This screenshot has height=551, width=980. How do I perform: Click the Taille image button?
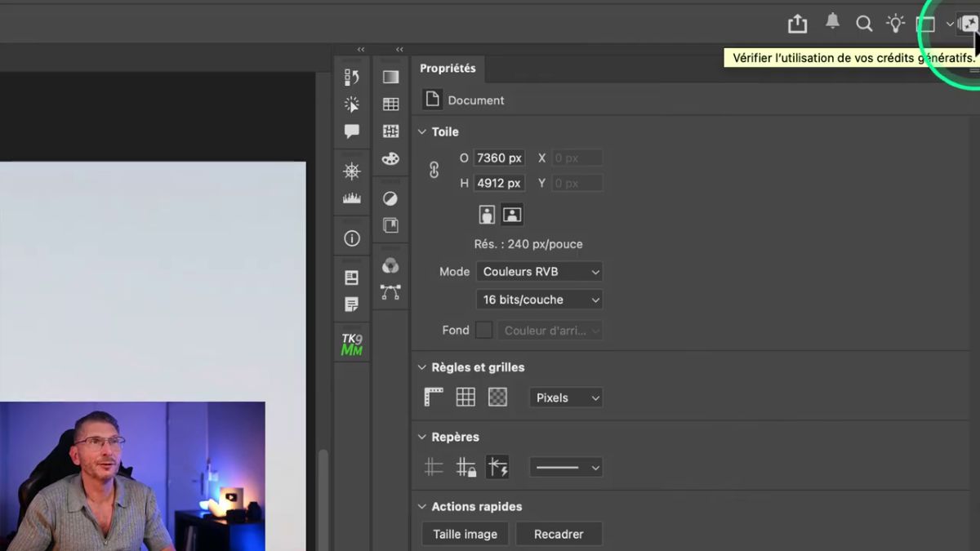pos(465,534)
